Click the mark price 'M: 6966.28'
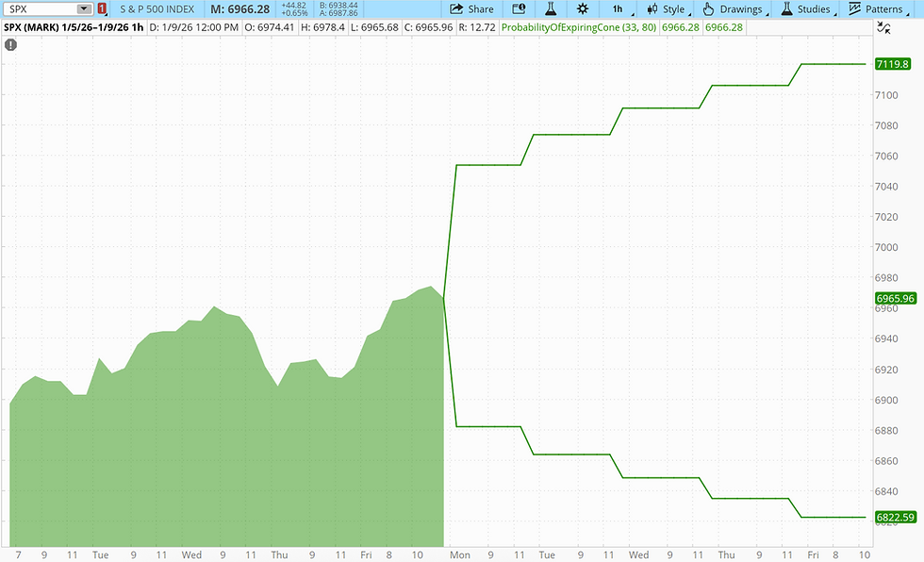Image resolution: width=924 pixels, height=562 pixels. [240, 8]
